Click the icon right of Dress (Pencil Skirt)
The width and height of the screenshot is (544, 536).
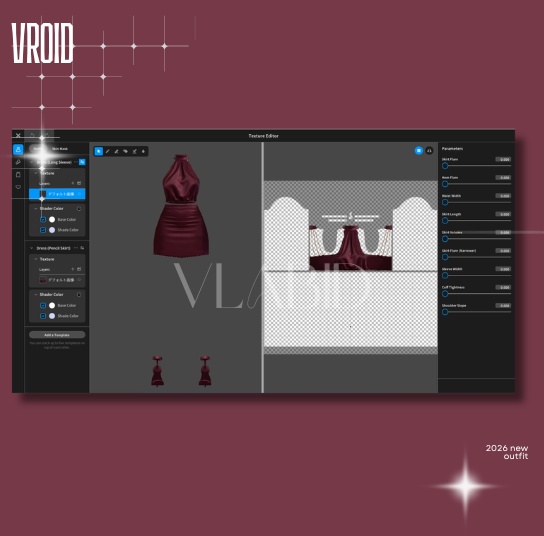[x=82, y=248]
